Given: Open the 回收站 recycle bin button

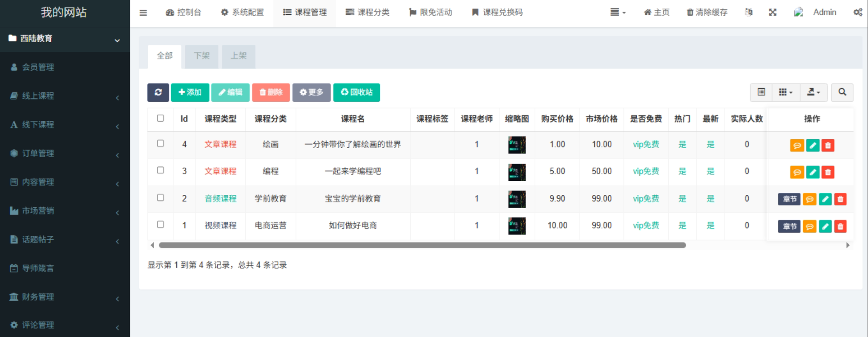Looking at the screenshot, I should pyautogui.click(x=356, y=92).
